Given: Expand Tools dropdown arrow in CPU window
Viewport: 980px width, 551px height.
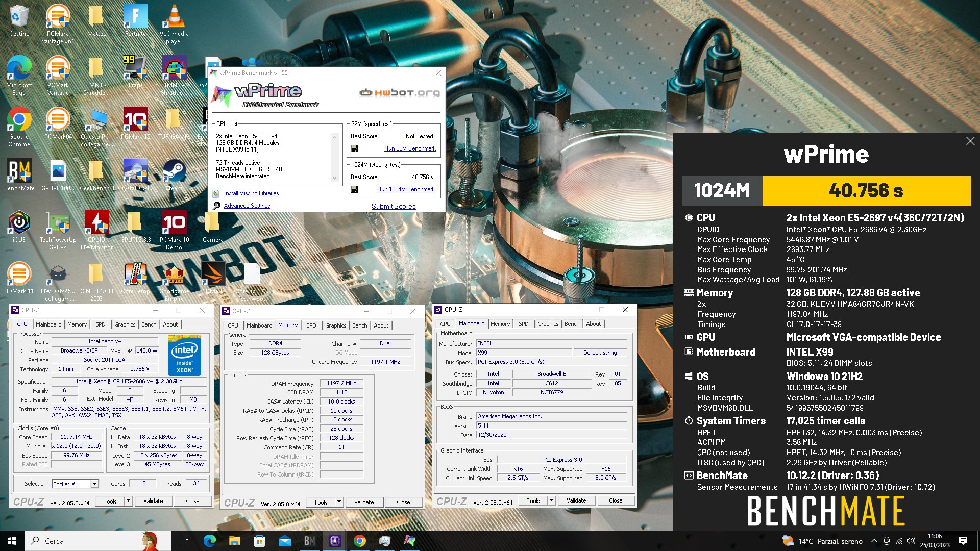Looking at the screenshot, I should point(129,501).
